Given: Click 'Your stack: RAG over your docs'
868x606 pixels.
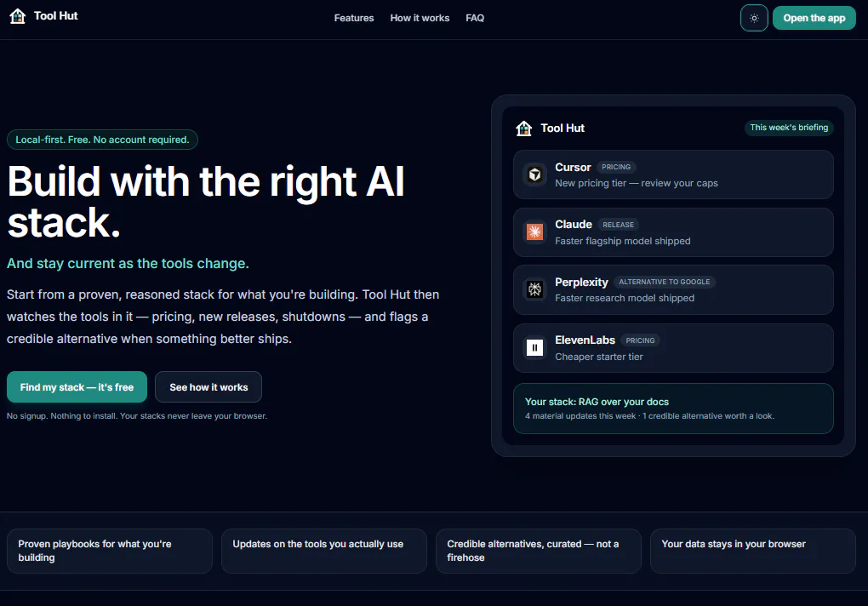Looking at the screenshot, I should click(x=597, y=402).
